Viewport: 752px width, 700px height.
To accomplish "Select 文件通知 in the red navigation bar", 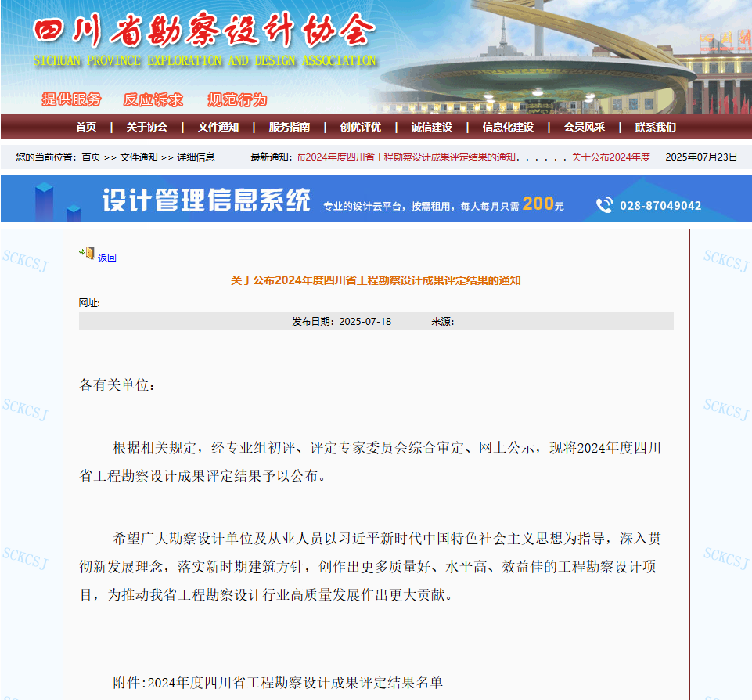I will [218, 127].
